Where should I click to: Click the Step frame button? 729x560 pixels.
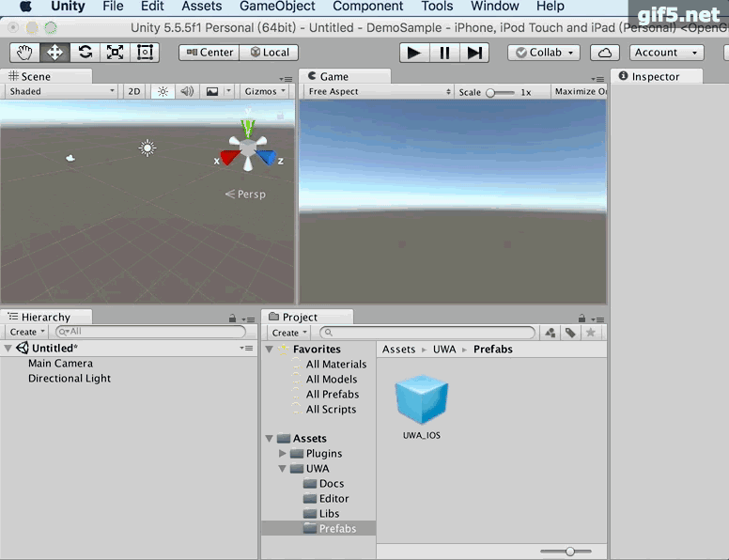(475, 53)
